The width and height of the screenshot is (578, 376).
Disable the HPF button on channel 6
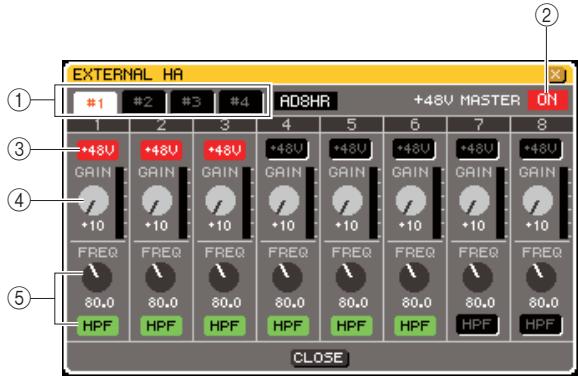[x=415, y=325]
